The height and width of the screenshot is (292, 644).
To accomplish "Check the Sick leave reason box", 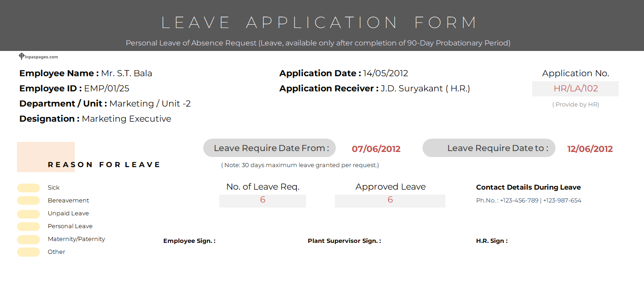I will pos(28,188).
